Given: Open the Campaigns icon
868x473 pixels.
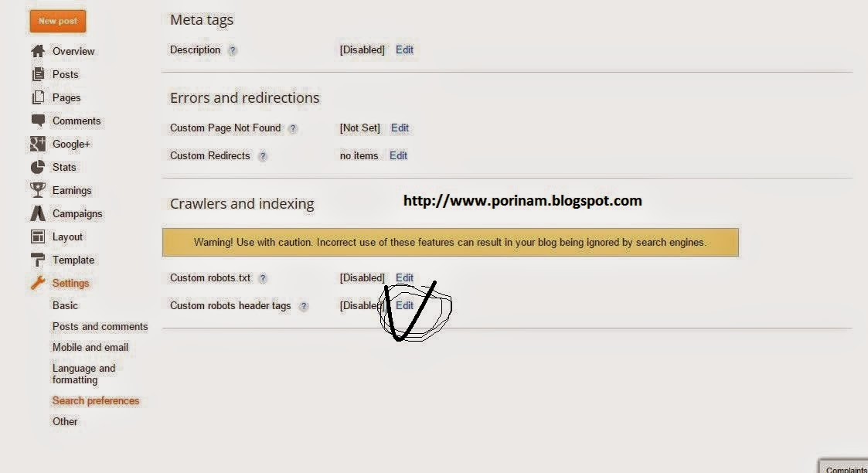Looking at the screenshot, I should [x=38, y=213].
